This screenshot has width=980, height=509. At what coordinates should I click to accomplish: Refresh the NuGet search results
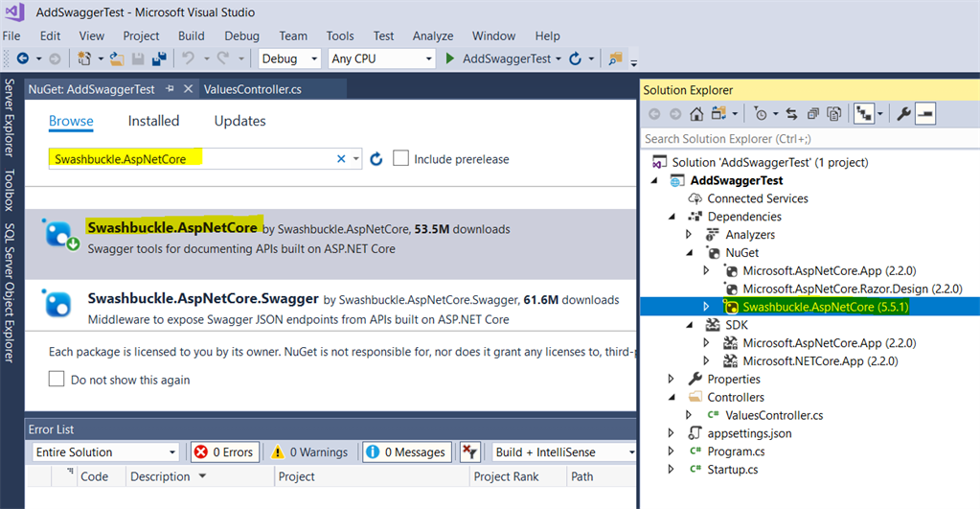click(x=376, y=159)
